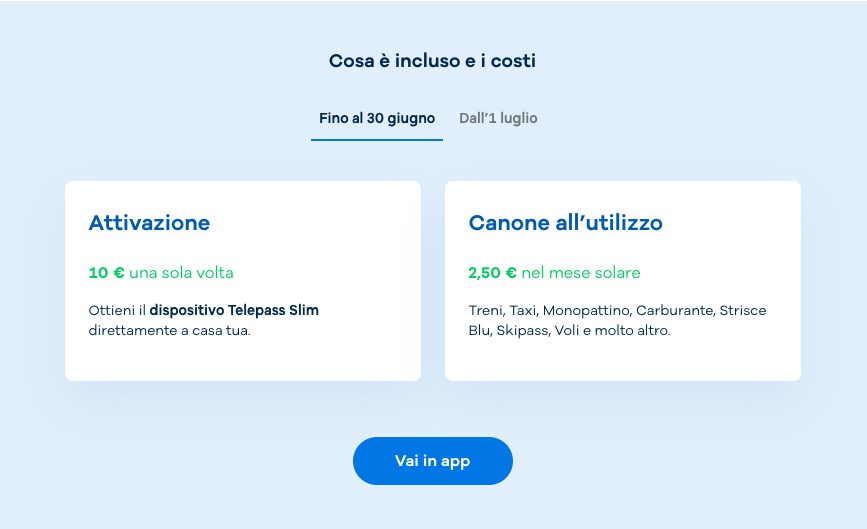Click the green "2,50 €" monthly fee amount
This screenshot has width=867, height=529.
click(x=492, y=273)
